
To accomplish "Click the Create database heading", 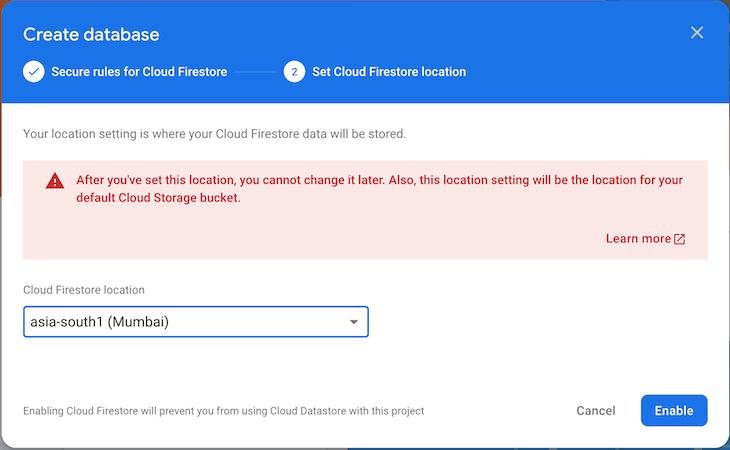I will (91, 34).
